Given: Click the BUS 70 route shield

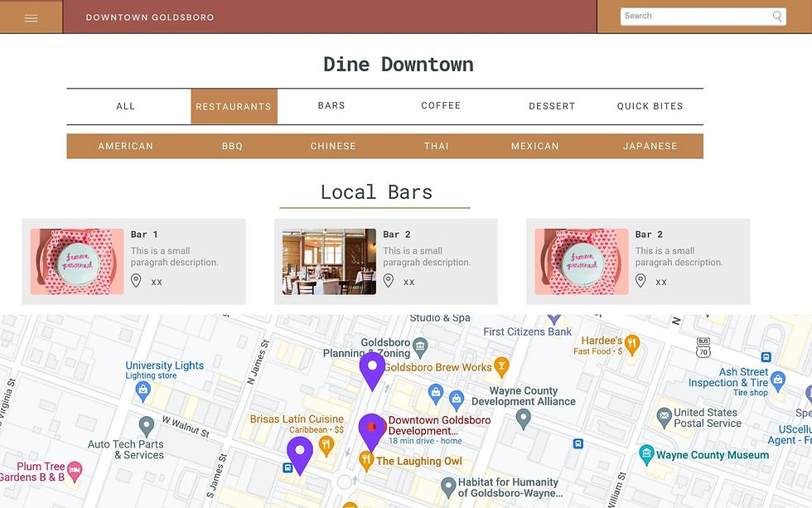Looking at the screenshot, I should point(703,347).
